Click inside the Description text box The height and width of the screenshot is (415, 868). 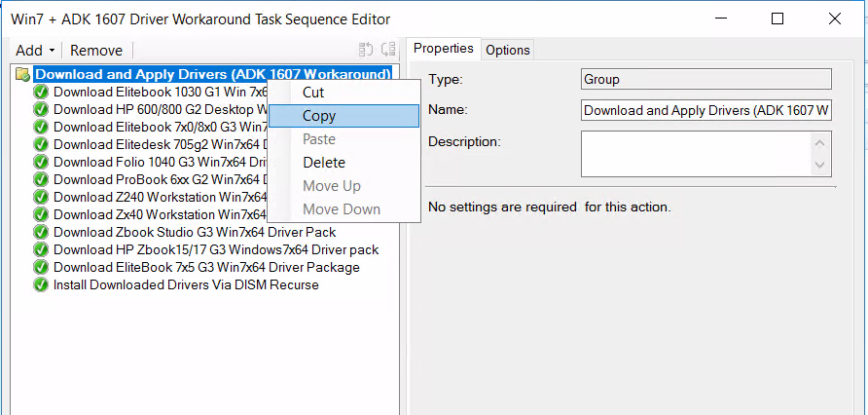[x=695, y=154]
